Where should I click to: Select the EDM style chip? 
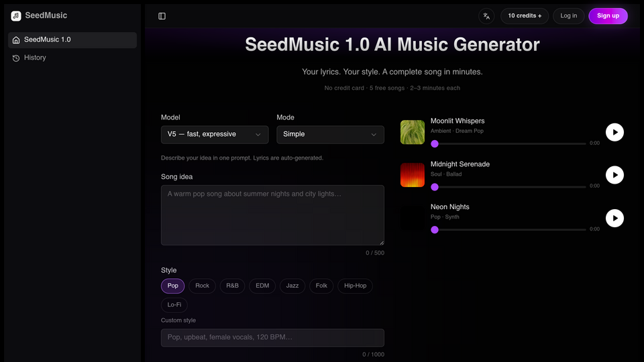click(x=262, y=286)
